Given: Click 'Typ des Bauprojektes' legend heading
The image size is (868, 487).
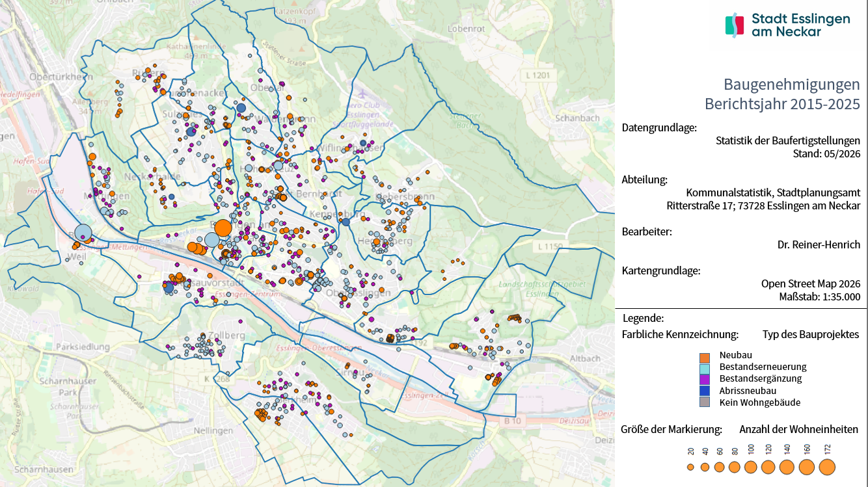Looking at the screenshot, I should click(811, 335).
